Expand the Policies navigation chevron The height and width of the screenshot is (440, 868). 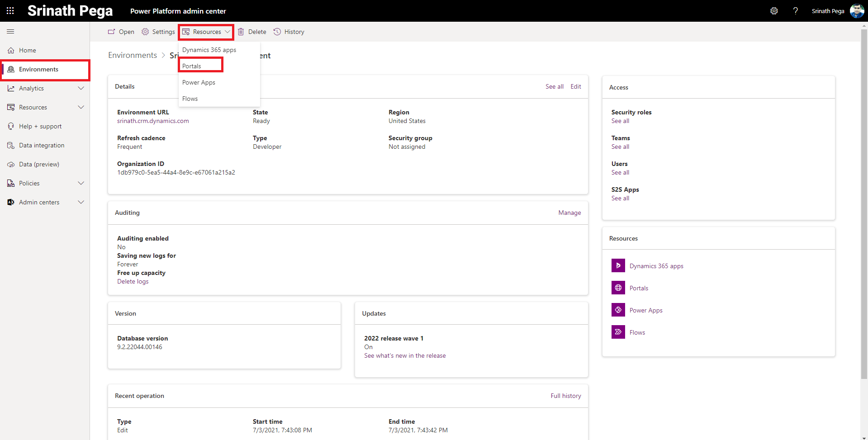(x=81, y=184)
